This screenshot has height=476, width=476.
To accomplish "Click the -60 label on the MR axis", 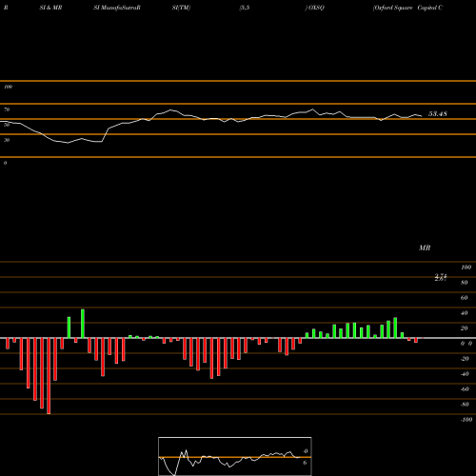I will (x=465, y=389).
